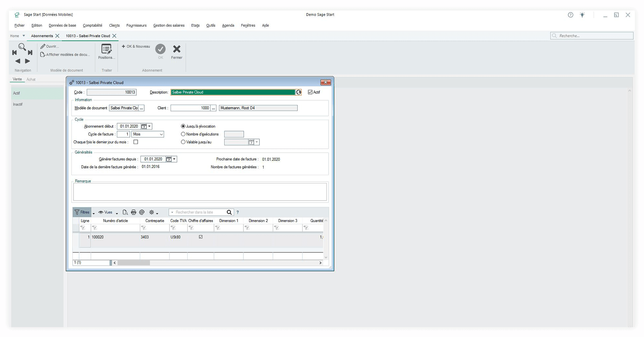This screenshot has width=644, height=337.
Task: Open the Home tab dropdown arrow
Action: coord(24,36)
